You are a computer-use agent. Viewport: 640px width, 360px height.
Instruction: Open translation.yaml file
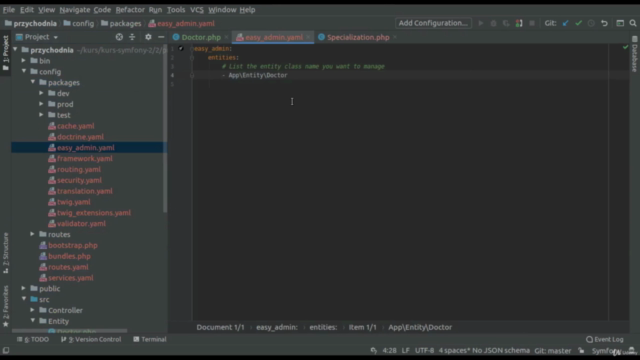[84, 191]
